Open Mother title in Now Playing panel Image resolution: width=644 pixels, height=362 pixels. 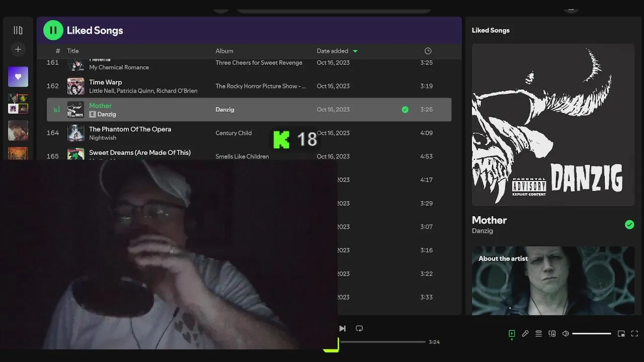tap(489, 220)
